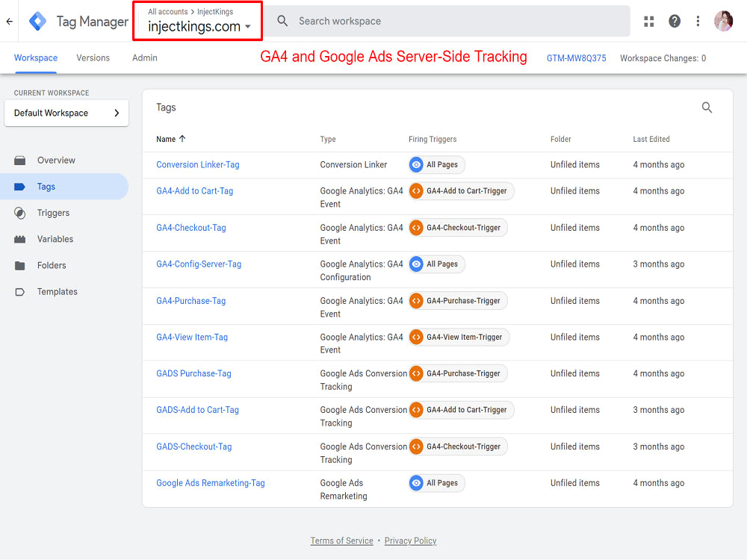The image size is (747, 560).
Task: Click Google Ads Remarketing type cell
Action: (344, 490)
